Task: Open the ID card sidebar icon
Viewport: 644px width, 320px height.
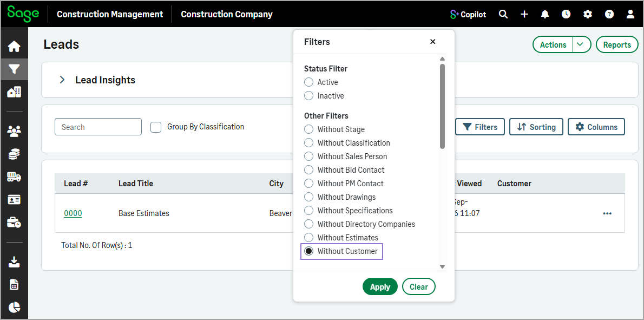Action: (x=15, y=200)
